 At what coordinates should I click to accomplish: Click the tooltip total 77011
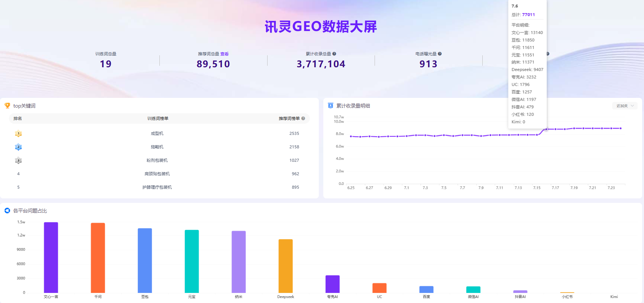tap(528, 15)
